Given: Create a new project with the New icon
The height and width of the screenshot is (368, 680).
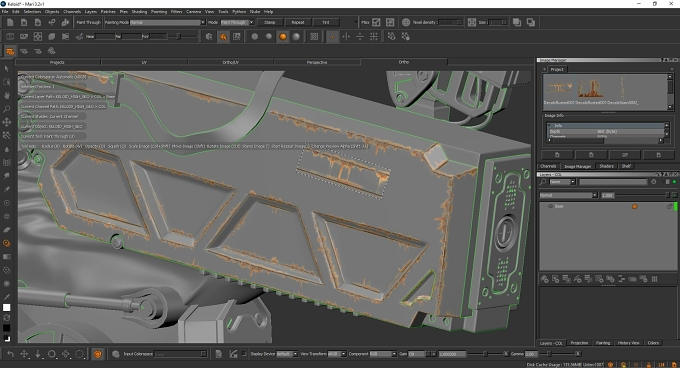Looking at the screenshot, I should coord(10,22).
